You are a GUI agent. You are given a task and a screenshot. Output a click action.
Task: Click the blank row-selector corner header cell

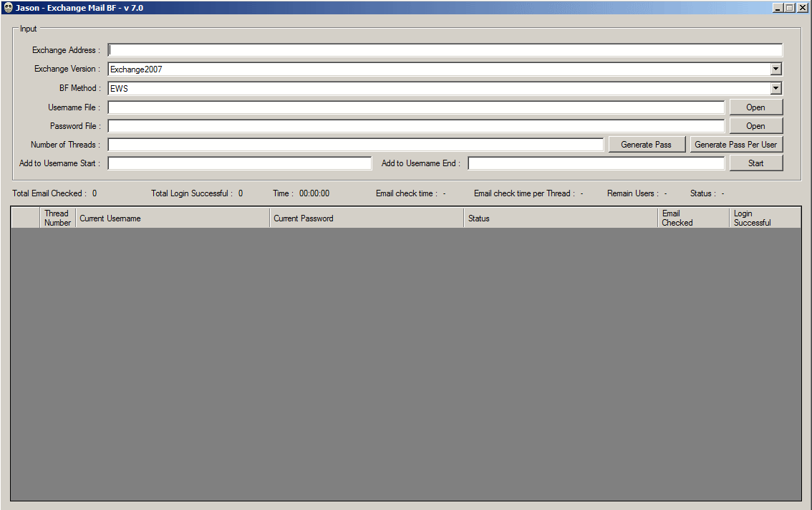[25, 218]
